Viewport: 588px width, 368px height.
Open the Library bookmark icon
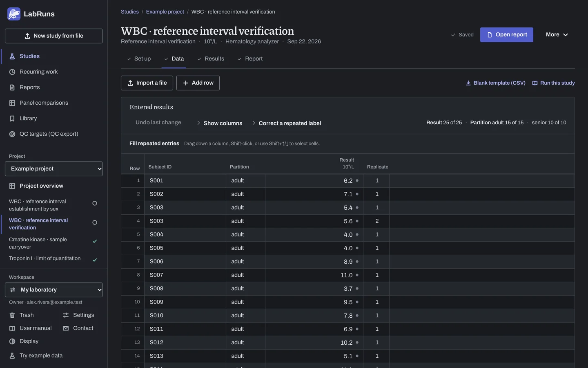12,119
